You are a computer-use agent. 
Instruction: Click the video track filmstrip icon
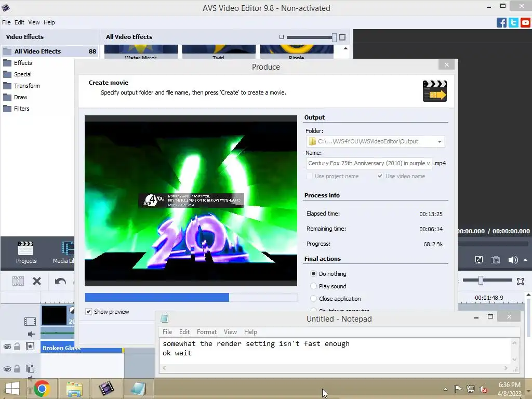coord(30,321)
